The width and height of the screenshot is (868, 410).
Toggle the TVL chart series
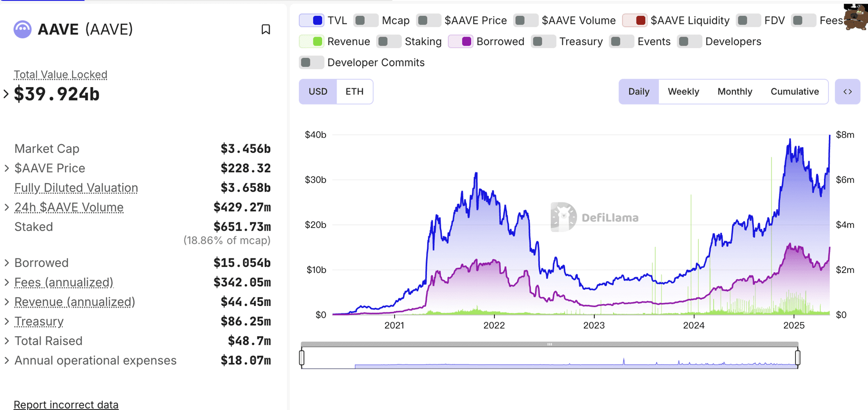(312, 20)
